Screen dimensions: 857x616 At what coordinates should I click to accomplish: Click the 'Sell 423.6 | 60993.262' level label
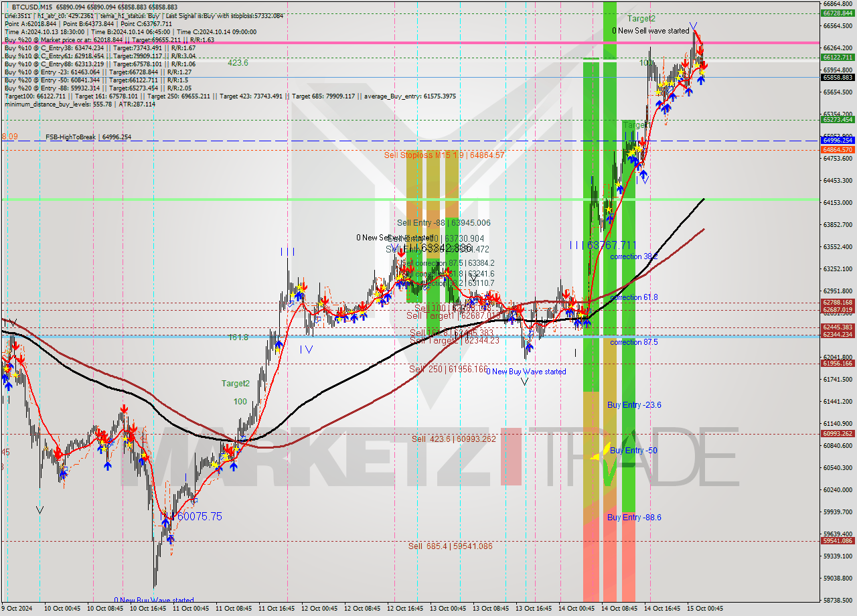coord(454,439)
